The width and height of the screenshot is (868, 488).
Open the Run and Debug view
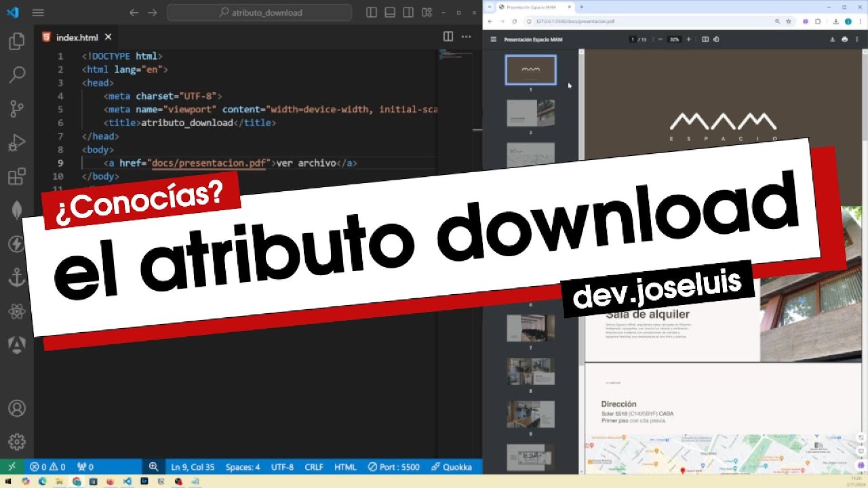pyautogui.click(x=16, y=143)
